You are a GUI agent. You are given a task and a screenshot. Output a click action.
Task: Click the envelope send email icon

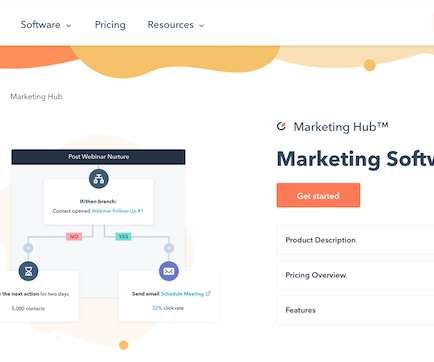tap(169, 271)
